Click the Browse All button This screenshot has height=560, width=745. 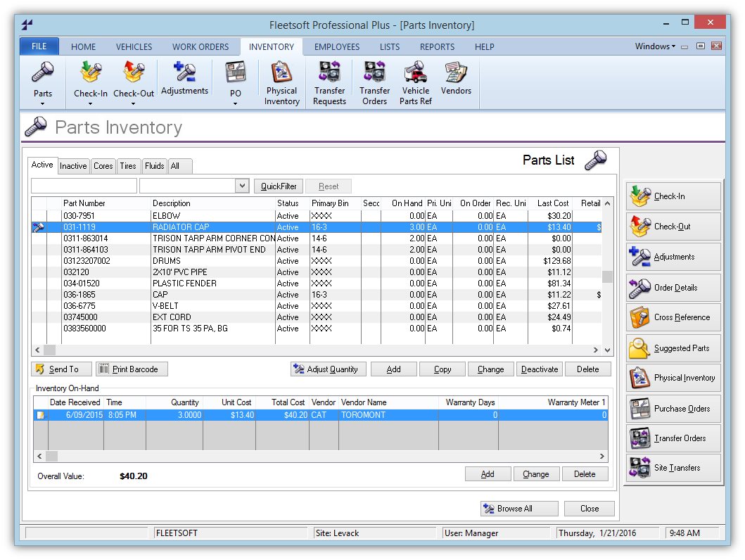(519, 508)
